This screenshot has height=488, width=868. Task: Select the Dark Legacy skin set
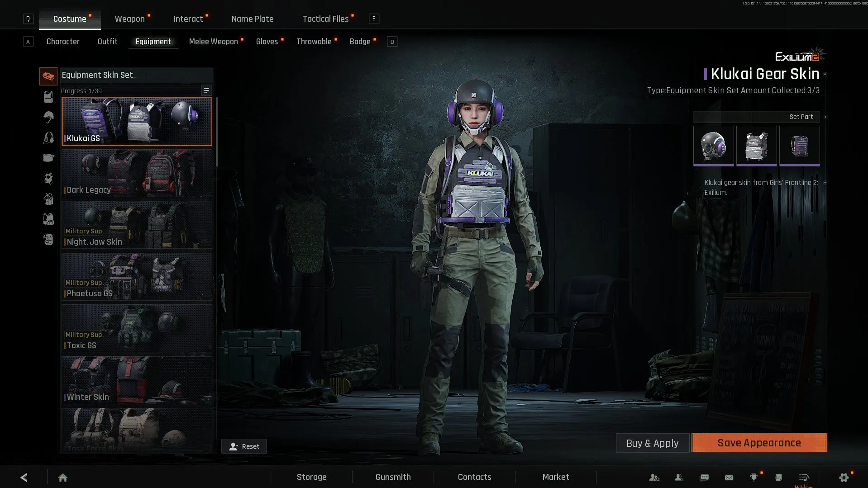(137, 173)
